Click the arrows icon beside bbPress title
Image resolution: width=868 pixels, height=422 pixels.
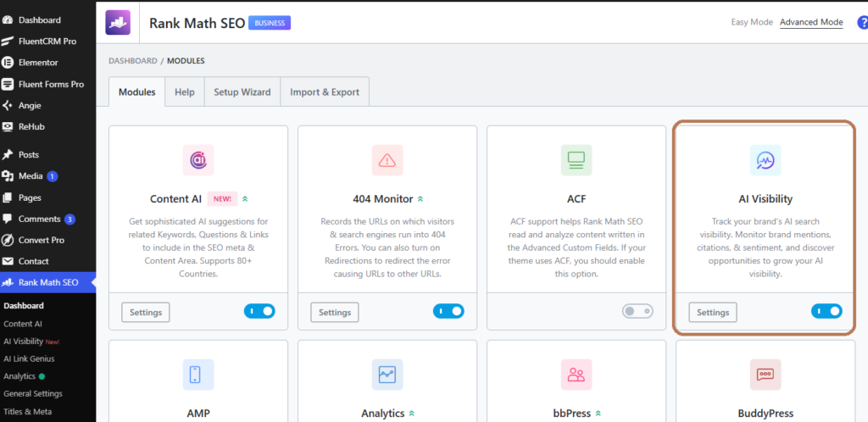[x=598, y=414]
